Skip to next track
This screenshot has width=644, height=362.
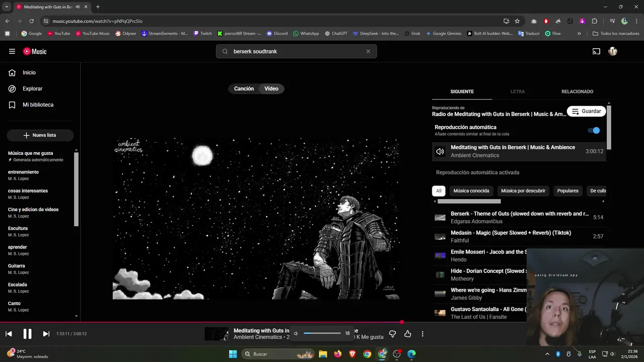(x=46, y=333)
